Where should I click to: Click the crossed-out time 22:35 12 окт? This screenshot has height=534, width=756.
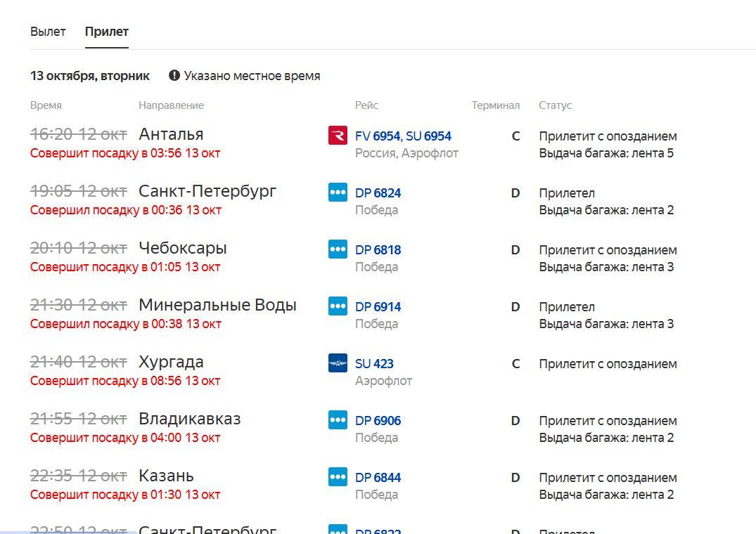78,476
